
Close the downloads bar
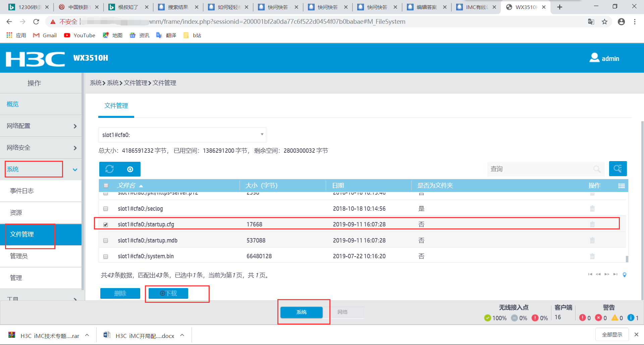pyautogui.click(x=636, y=335)
